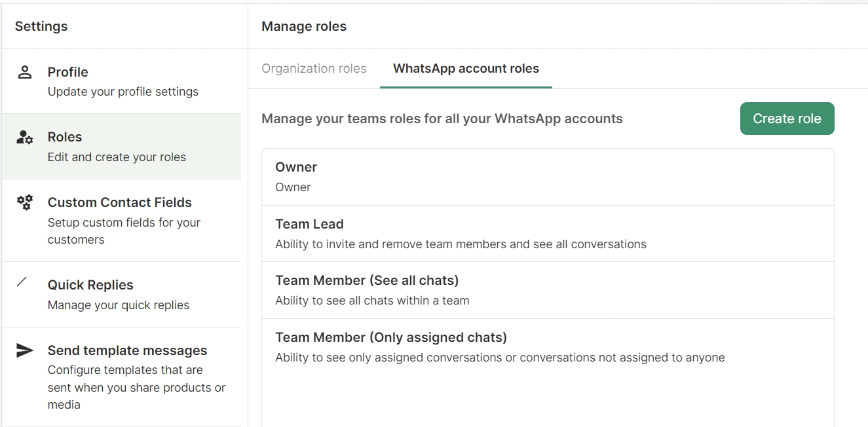This screenshot has width=868, height=427.
Task: Switch to the Organization roles tab
Action: point(314,69)
